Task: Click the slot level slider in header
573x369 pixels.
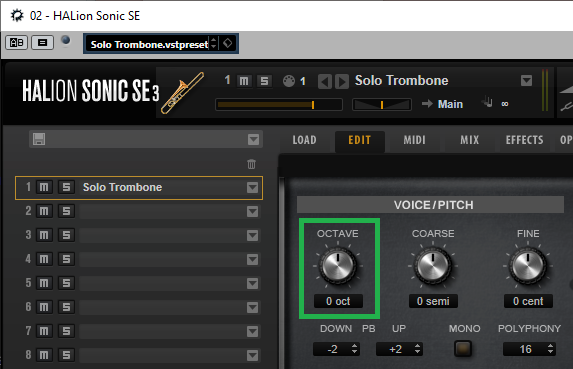Action: [279, 105]
